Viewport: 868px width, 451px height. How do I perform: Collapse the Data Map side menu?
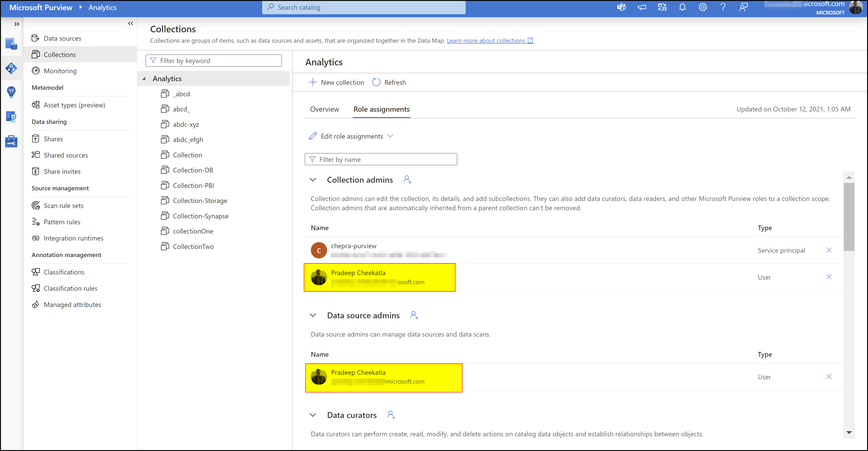click(130, 23)
